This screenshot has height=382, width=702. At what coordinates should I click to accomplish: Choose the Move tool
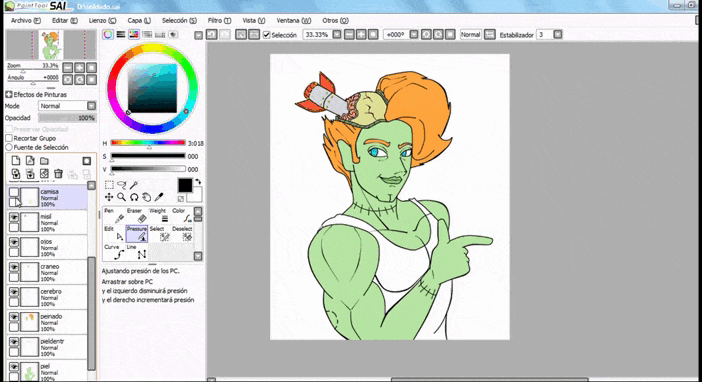click(x=109, y=197)
